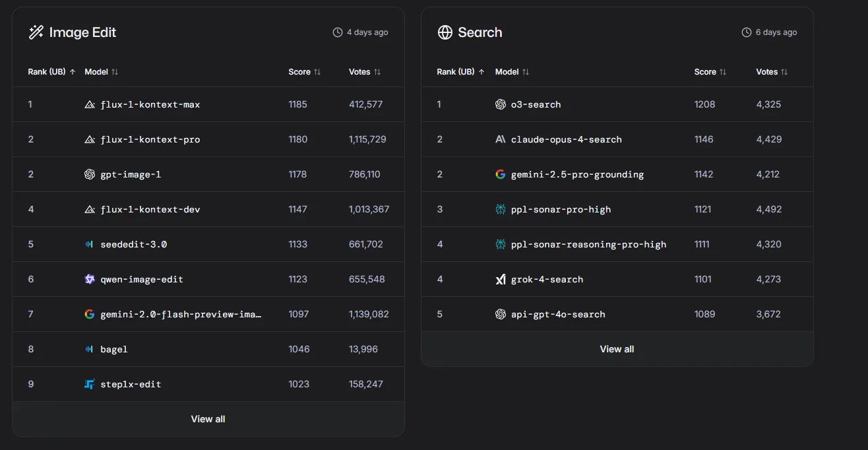868x450 pixels.
Task: Click the xAI logo beside grok-4-search
Action: tap(501, 279)
